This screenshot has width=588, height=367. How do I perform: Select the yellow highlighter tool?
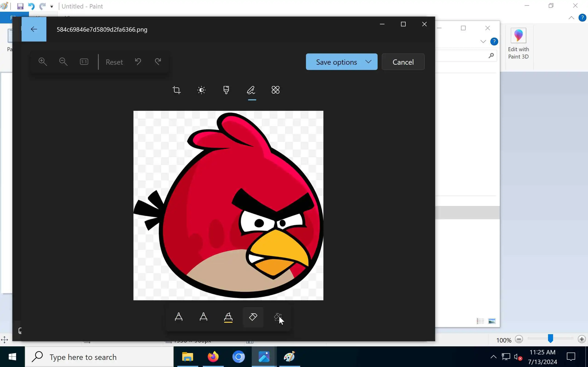point(228,317)
